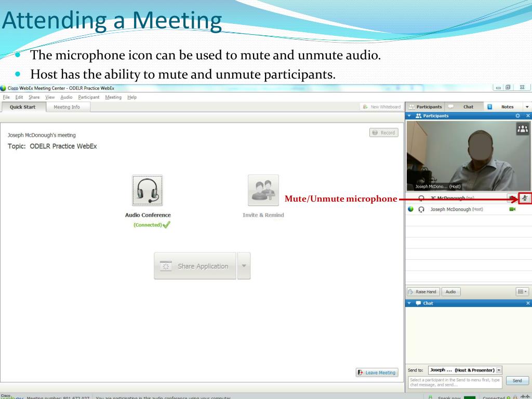Click the Audio button below participant list
532x399 pixels.
click(450, 291)
